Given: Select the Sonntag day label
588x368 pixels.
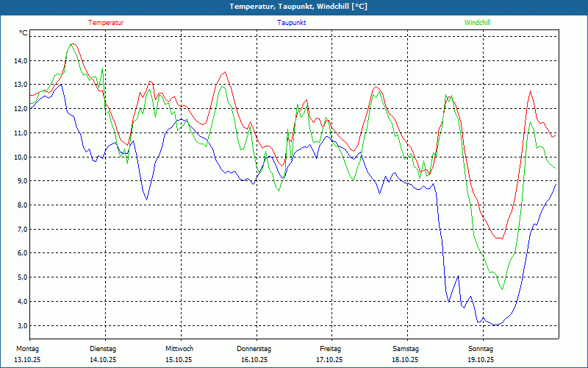Looking at the screenshot, I should [481, 348].
